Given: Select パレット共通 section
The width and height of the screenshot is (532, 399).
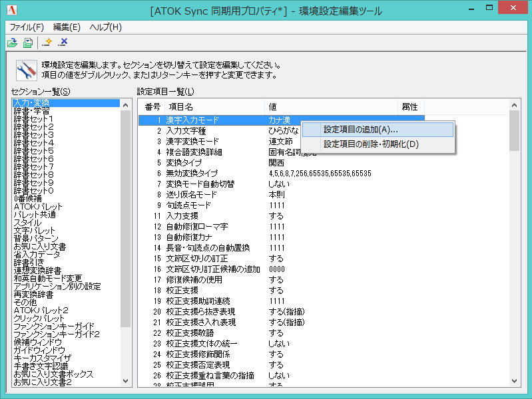Looking at the screenshot, I should [x=66, y=215].
